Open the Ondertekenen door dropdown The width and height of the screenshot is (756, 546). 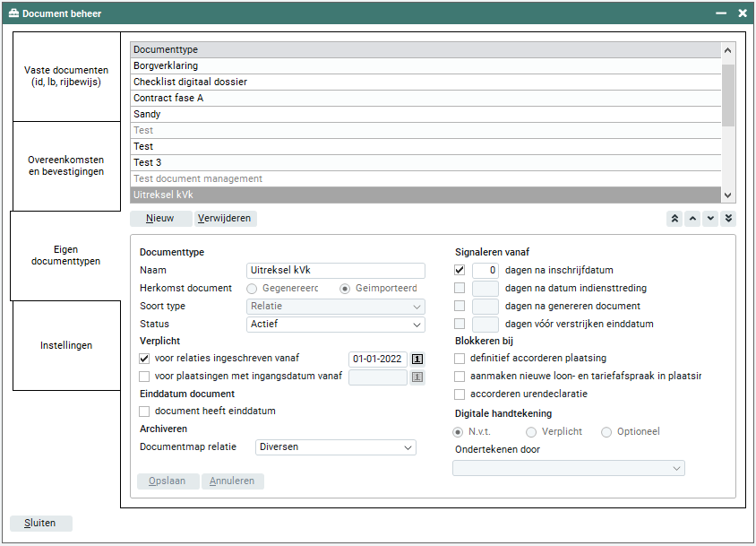coord(568,468)
